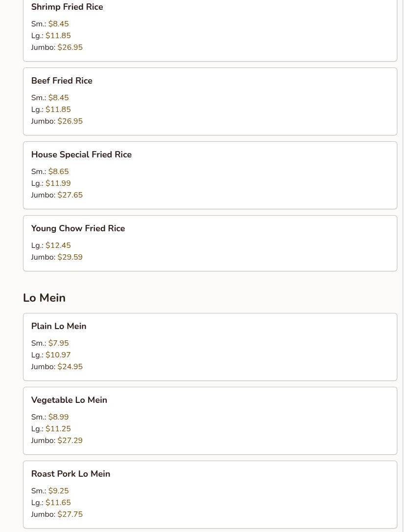This screenshot has height=532, width=413.
Task: Select Plain Lo Mein small price $7.95
Action: 59,343
